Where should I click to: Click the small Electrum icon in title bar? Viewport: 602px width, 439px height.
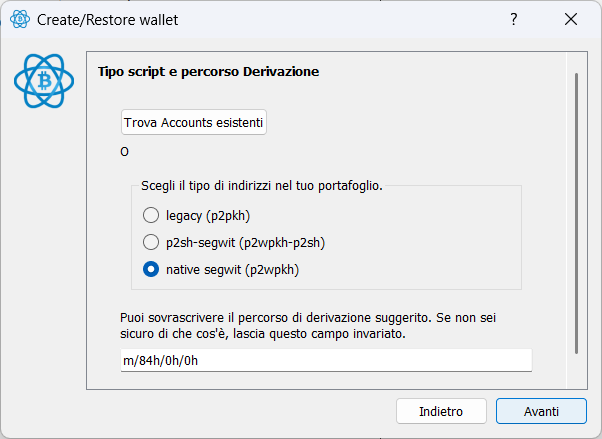pos(20,19)
